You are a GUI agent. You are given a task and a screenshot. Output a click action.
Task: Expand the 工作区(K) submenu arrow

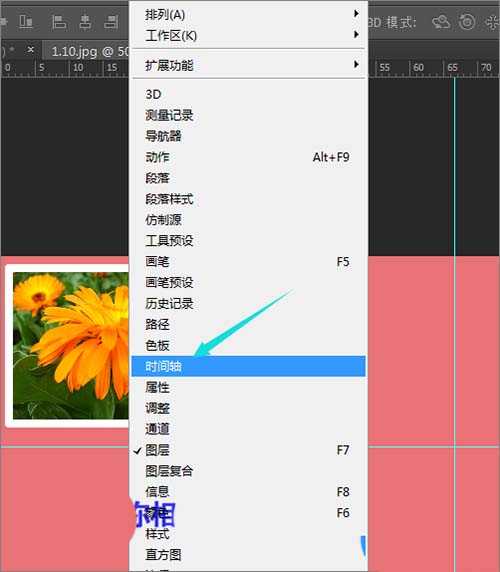356,35
